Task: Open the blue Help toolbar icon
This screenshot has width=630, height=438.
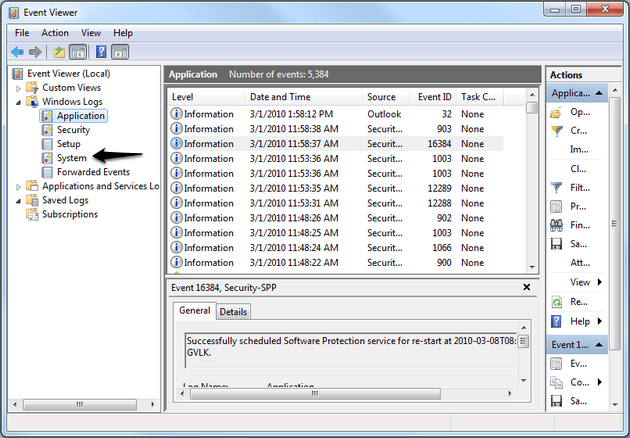Action: (101, 52)
